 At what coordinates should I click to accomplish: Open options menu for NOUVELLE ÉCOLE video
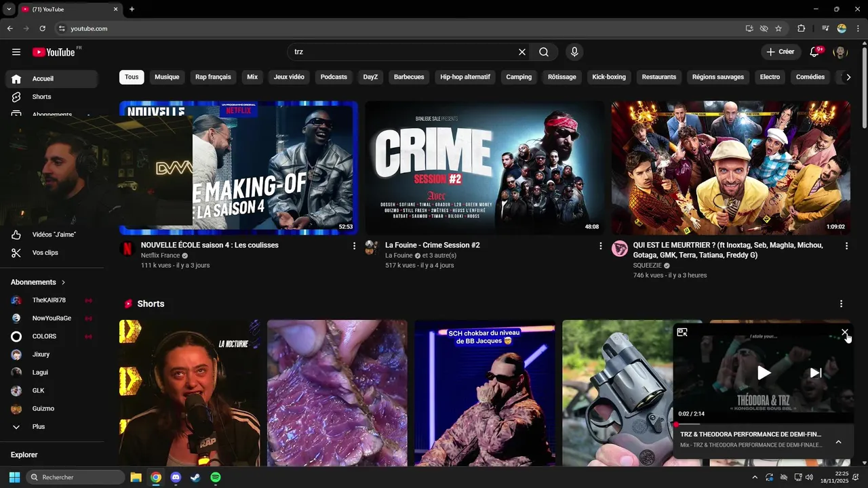[354, 246]
